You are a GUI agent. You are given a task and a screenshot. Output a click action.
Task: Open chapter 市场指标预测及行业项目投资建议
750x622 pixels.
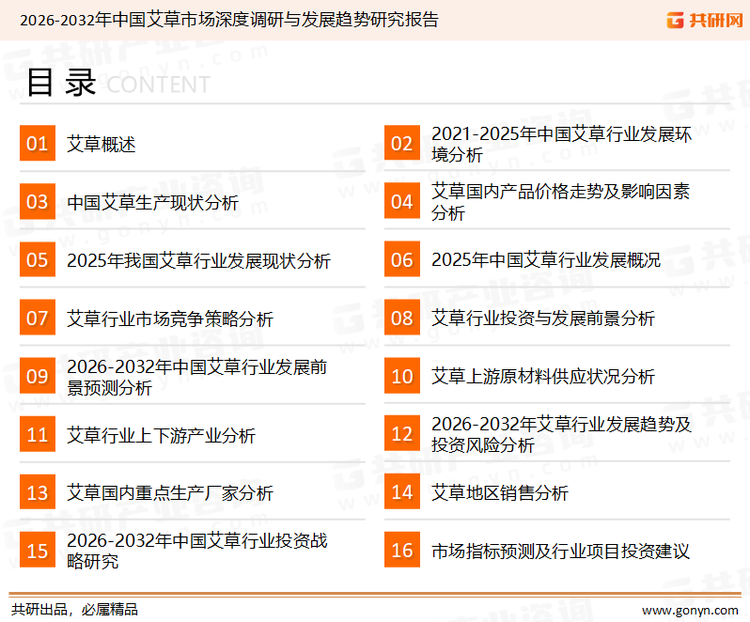point(560,551)
